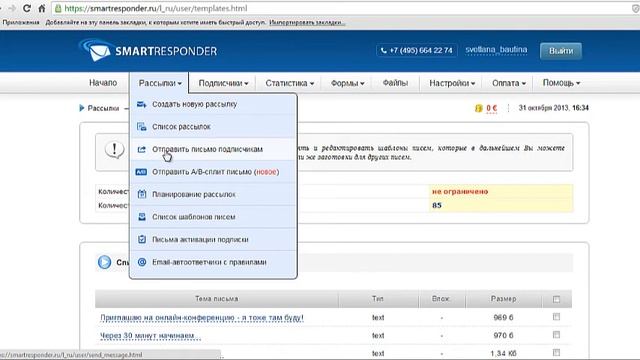
Task: Choose 'Создать новую рассылку' menu item
Action: pyautogui.click(x=213, y=104)
